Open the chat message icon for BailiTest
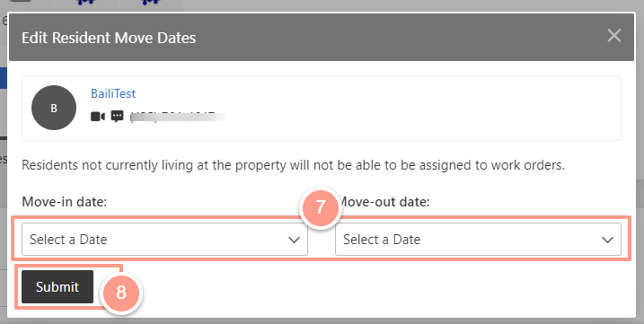This screenshot has width=644, height=324. click(x=117, y=117)
